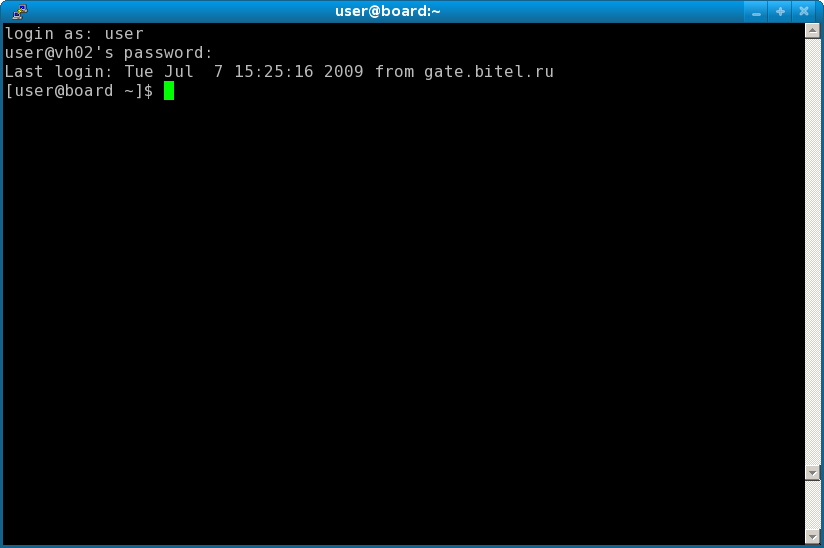The image size is (824, 548).
Task: Click the middle of the scrollbar track
Action: point(812,251)
